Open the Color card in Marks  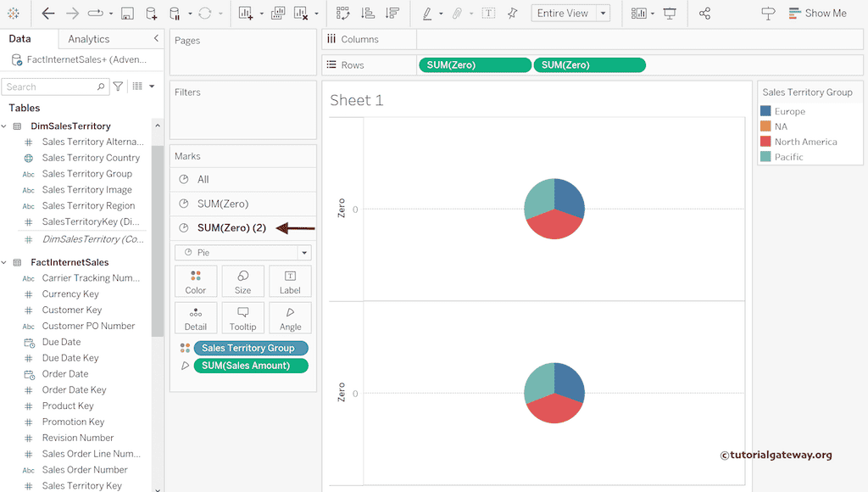click(x=196, y=282)
